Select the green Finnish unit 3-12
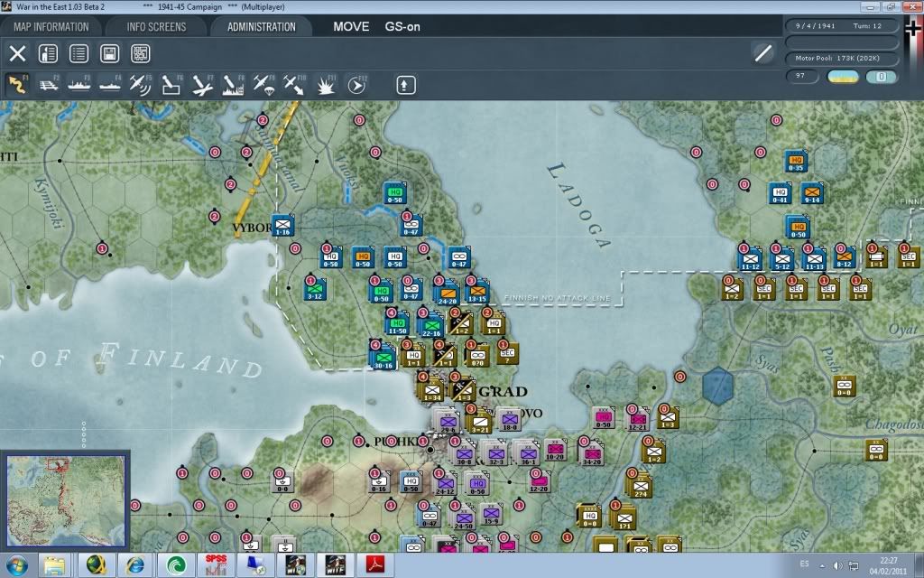 pos(315,288)
